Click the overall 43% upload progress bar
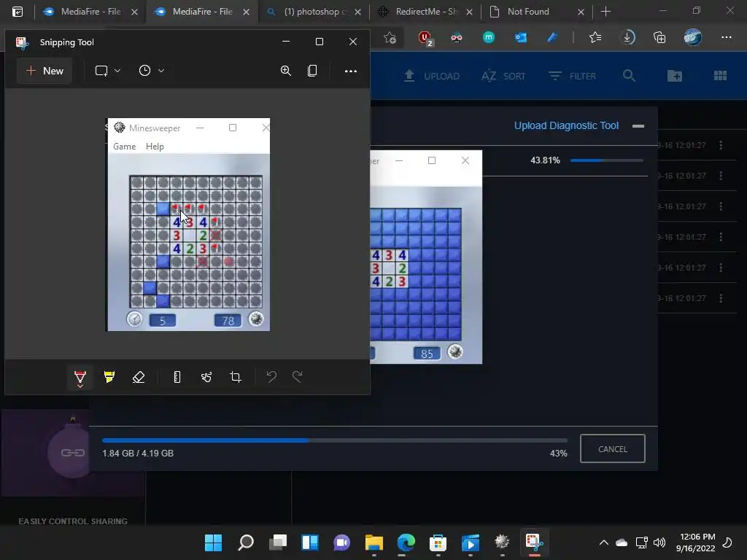747x560 pixels. (x=334, y=440)
